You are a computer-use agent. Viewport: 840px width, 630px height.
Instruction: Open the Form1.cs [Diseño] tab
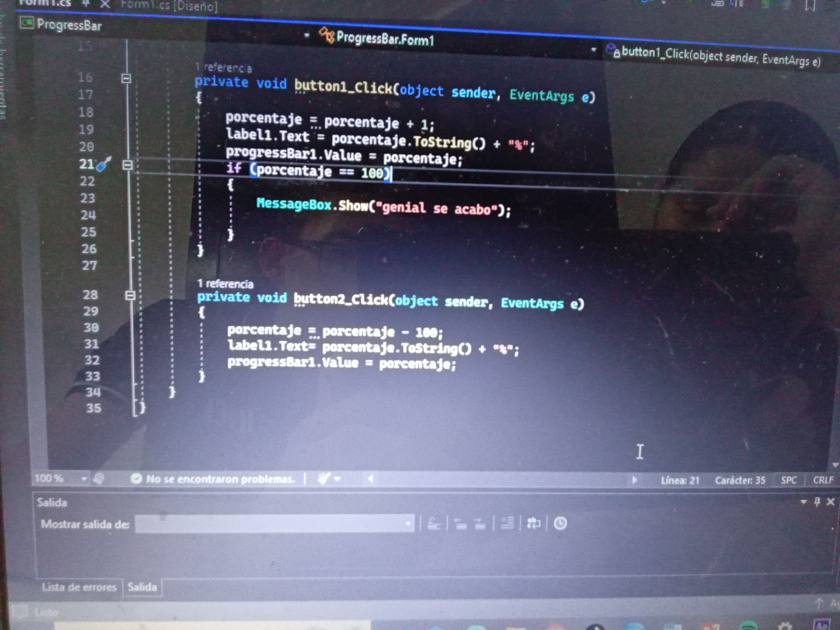coord(169,5)
